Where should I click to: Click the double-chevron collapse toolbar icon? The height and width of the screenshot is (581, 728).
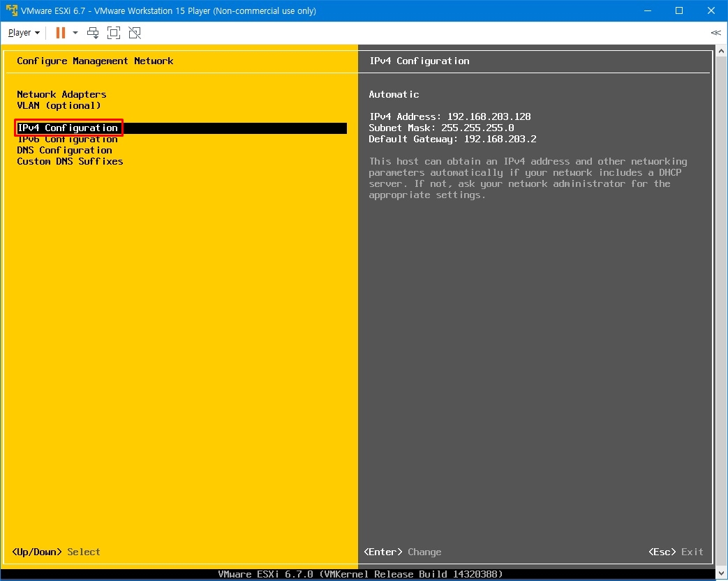point(715,33)
